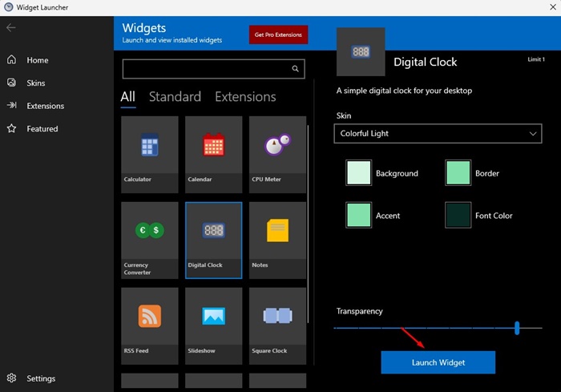561x392 pixels.
Task: Go back using the arrow icon
Action: pyautogui.click(x=10, y=27)
